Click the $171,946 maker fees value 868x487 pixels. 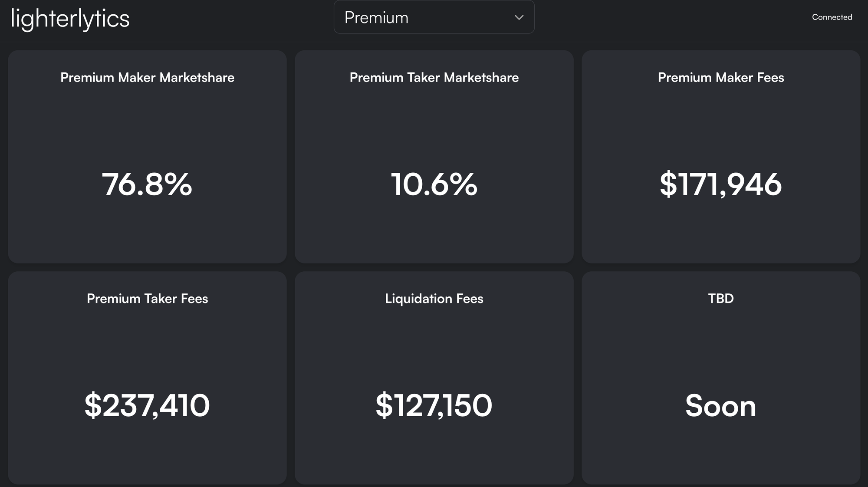[720, 184]
